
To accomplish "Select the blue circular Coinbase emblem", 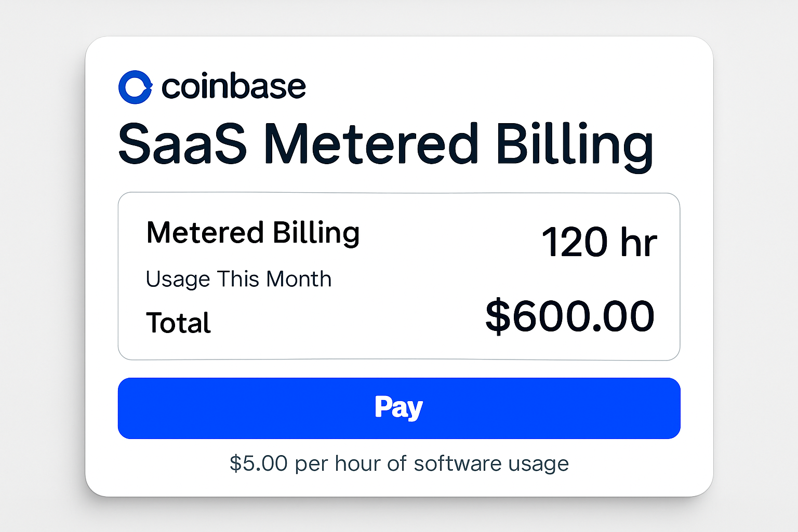I will [x=136, y=86].
